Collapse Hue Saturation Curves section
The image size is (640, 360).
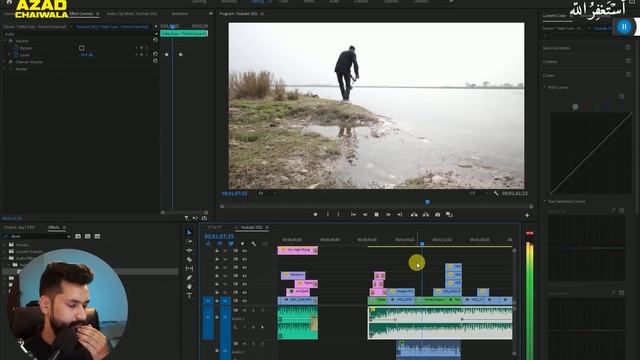pos(545,201)
